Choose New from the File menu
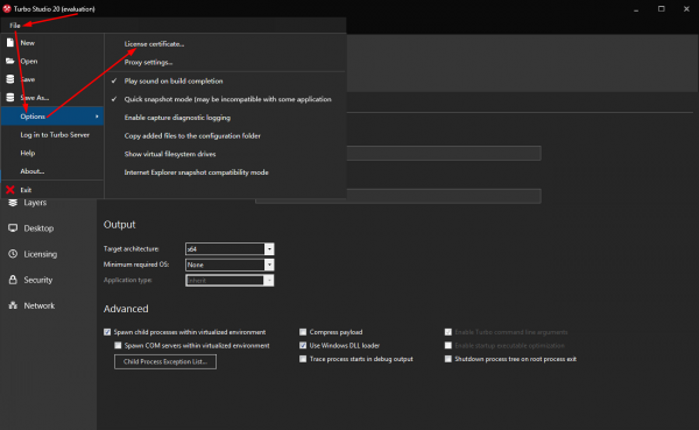Image resolution: width=699 pixels, height=430 pixels. click(x=27, y=43)
